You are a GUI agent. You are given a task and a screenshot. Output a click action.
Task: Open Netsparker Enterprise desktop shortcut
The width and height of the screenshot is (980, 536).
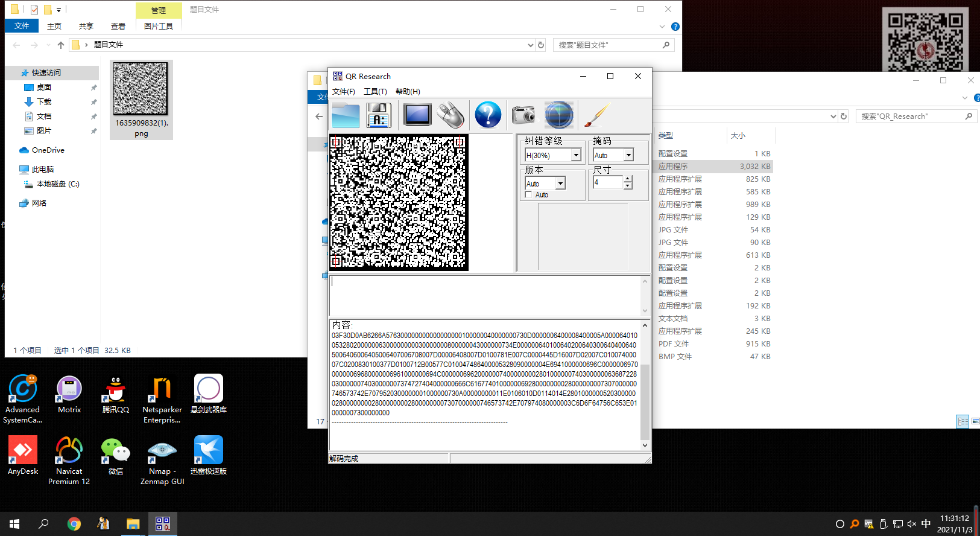click(162, 399)
